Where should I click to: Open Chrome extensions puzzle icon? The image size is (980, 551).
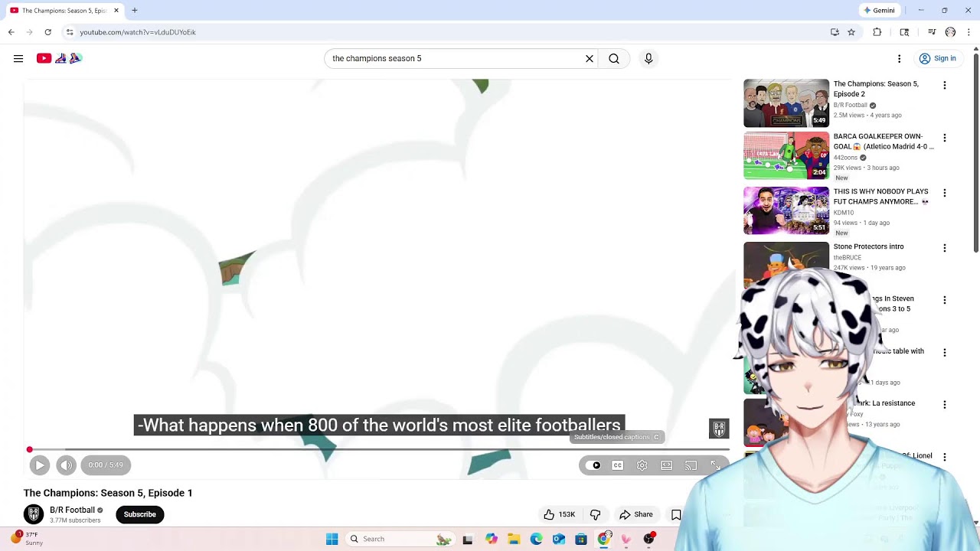coord(877,32)
